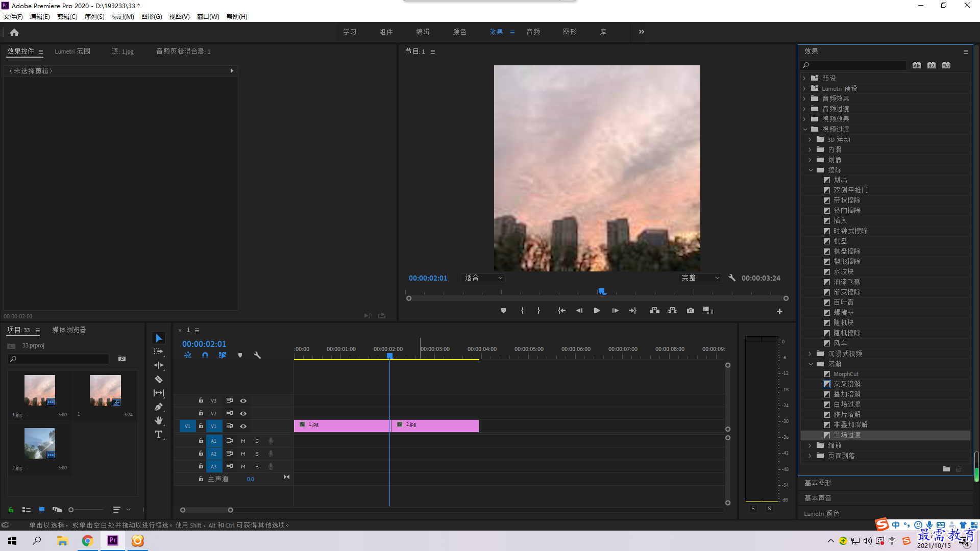Screen dimensions: 980x551
Task: Add marker in timeline header
Action: pyautogui.click(x=240, y=355)
